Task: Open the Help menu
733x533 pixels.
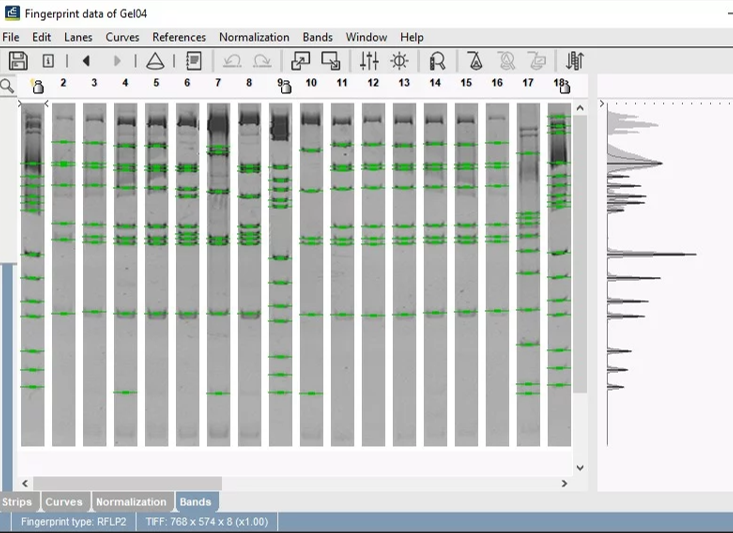Action: pos(411,37)
